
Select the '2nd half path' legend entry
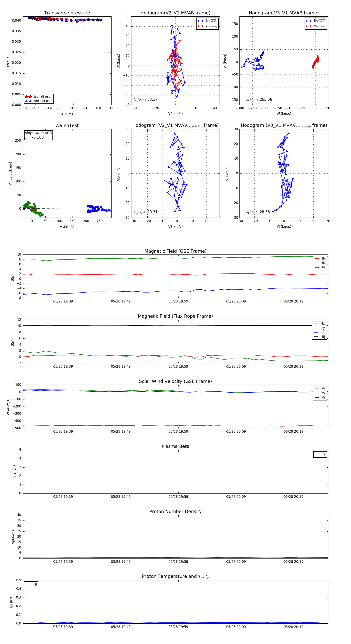39,101
